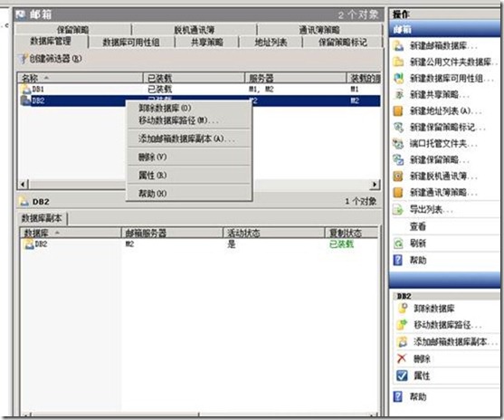Click the 刷新 refresh icon
Screen dimensions: 504x420
tap(398, 243)
